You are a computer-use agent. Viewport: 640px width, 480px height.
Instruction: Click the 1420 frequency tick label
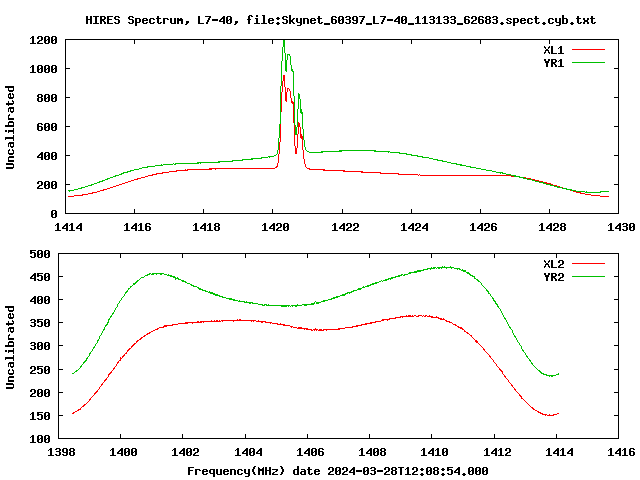click(275, 227)
